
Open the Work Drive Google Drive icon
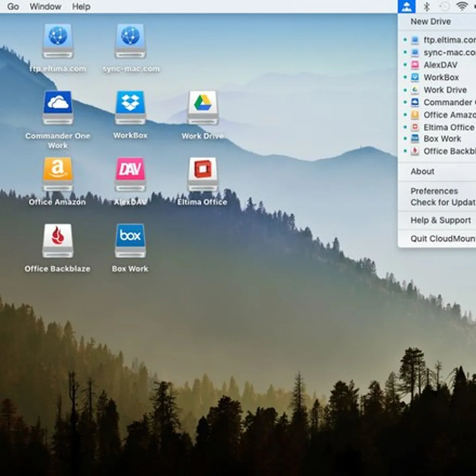203,107
